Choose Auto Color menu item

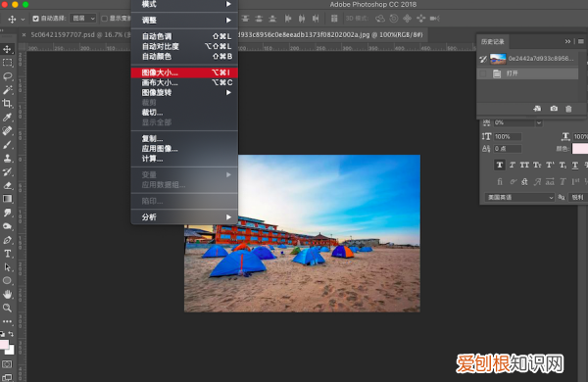184,56
